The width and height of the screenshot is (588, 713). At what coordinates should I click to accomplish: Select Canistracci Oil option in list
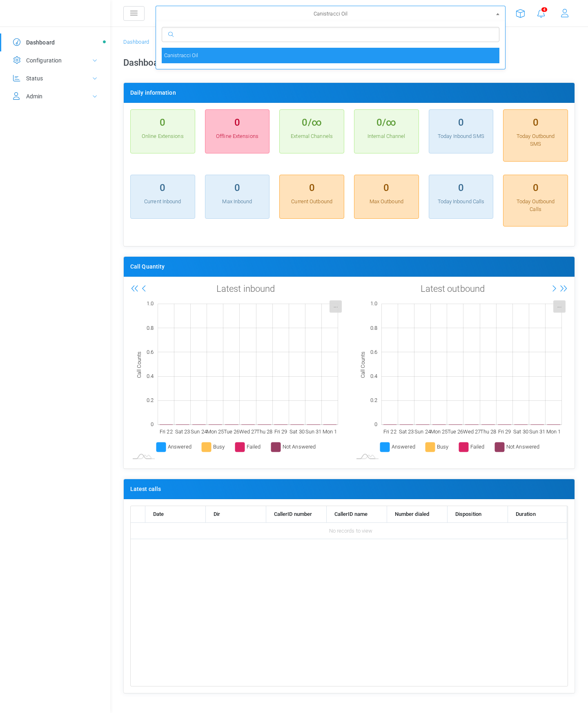[330, 56]
